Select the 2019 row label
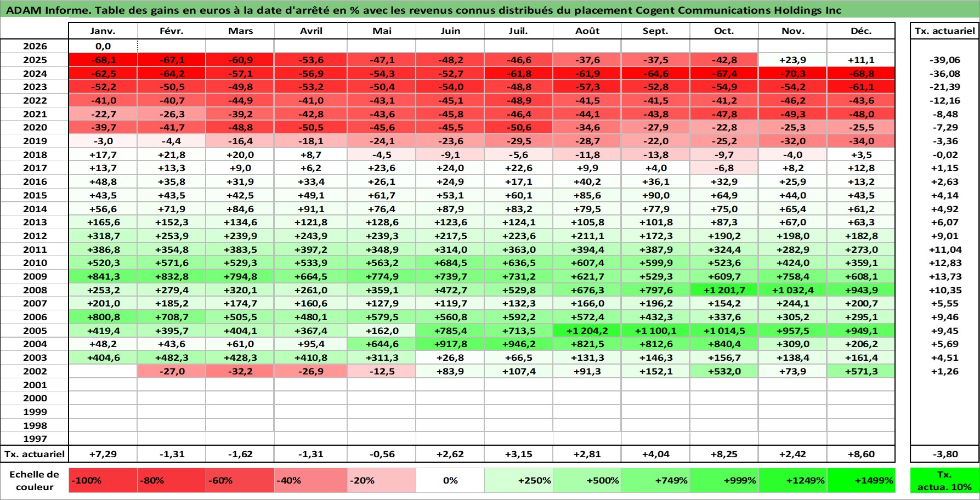The image size is (980, 500). (x=35, y=141)
